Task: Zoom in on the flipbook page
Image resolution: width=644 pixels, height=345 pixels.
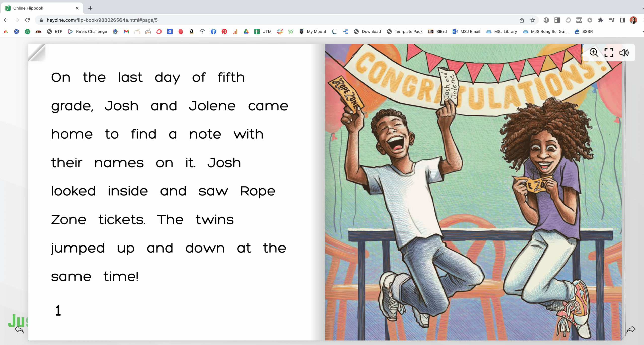Action: (x=594, y=53)
